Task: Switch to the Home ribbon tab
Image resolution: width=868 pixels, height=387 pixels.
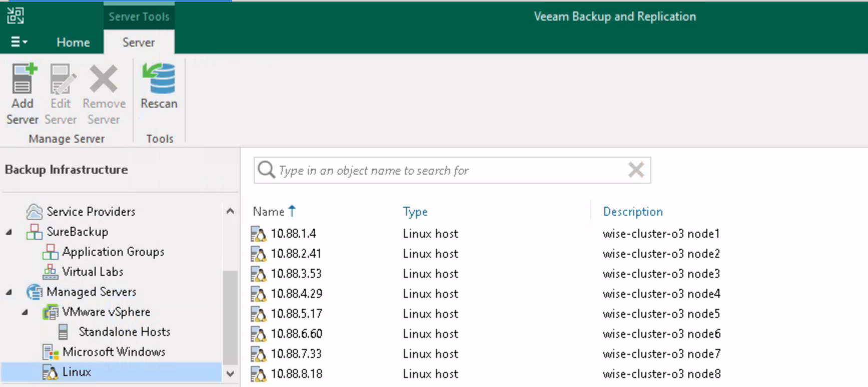Action: [73, 43]
